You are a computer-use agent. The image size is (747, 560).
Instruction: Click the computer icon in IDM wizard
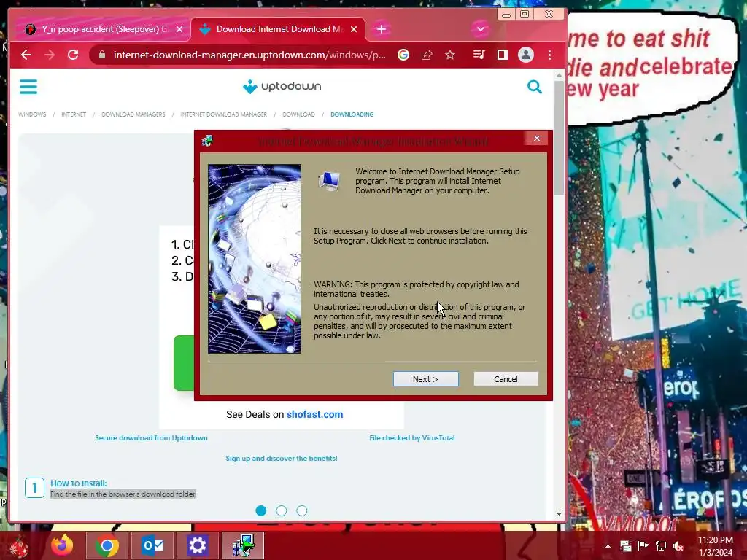point(329,181)
